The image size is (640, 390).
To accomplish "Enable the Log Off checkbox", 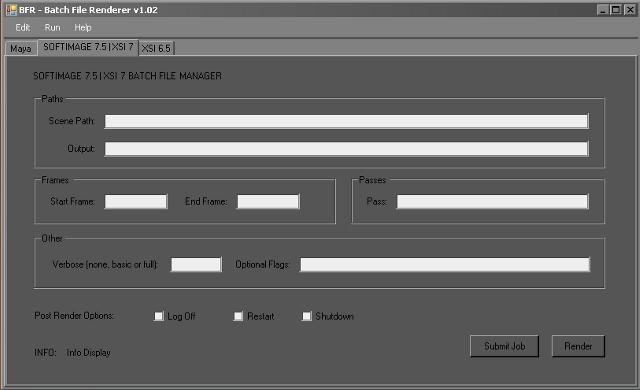I will click(x=159, y=316).
